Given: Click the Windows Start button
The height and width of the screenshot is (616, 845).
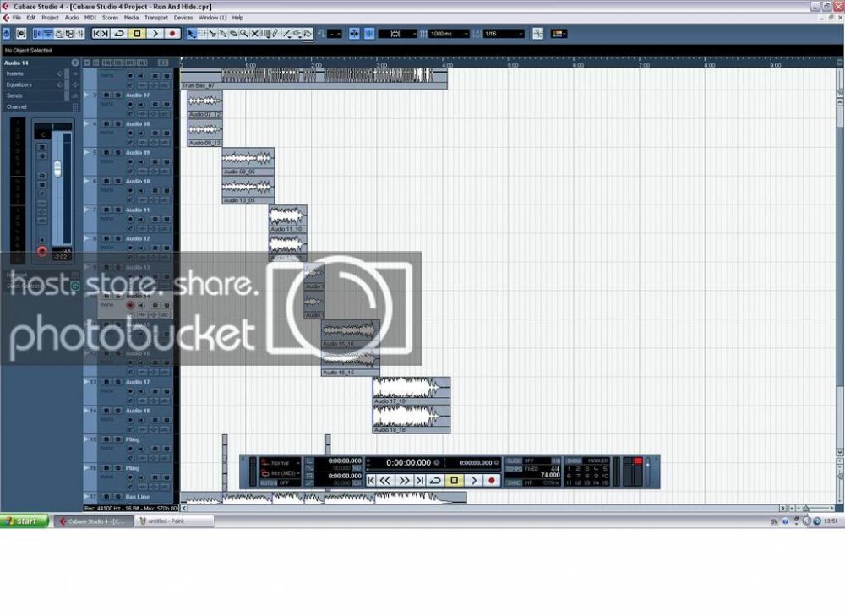Looking at the screenshot, I should 24,521.
